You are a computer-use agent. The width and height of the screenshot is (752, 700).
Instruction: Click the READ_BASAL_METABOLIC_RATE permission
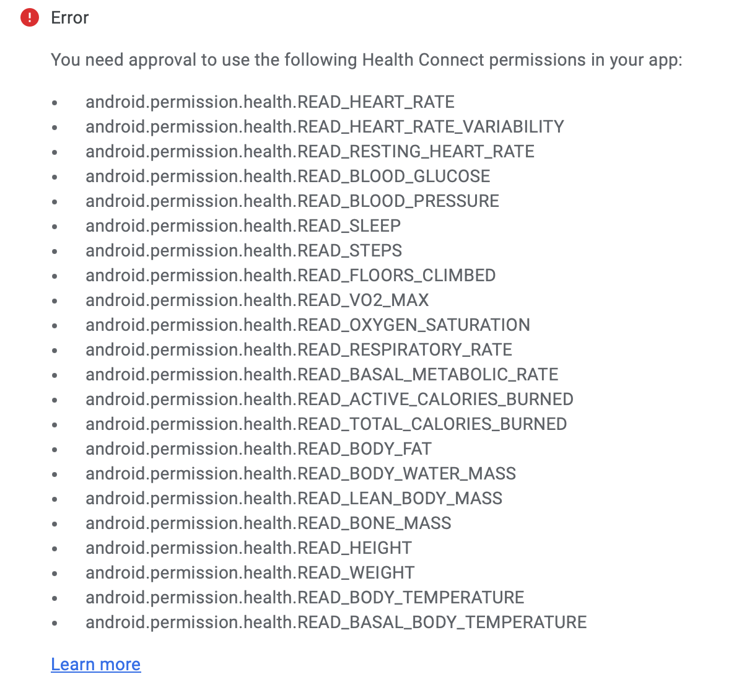(x=321, y=374)
